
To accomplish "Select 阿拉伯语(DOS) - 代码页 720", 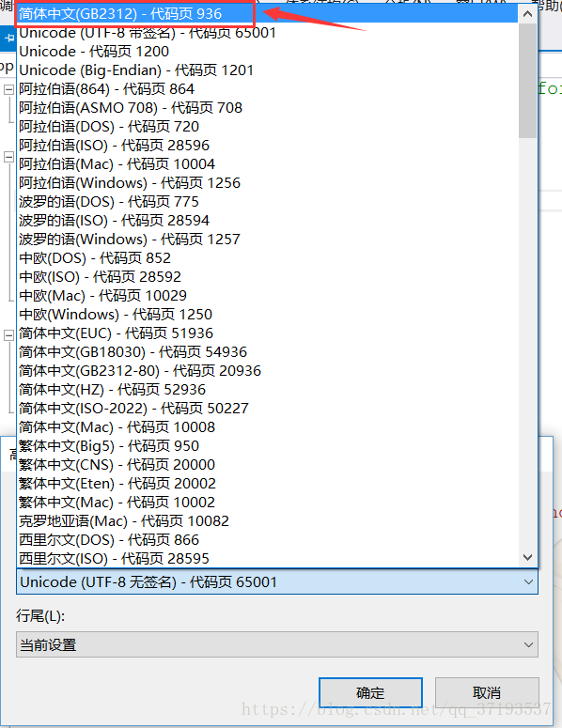I will point(268,126).
